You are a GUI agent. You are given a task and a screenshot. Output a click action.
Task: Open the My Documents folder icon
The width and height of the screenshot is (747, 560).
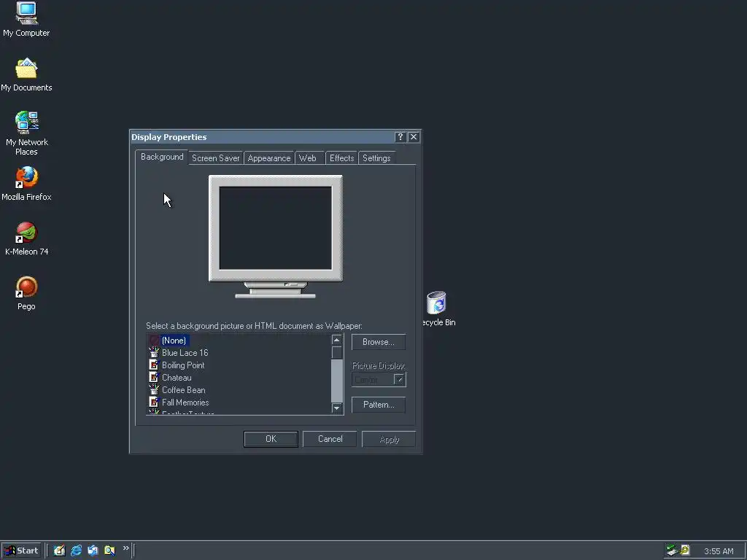coord(26,74)
